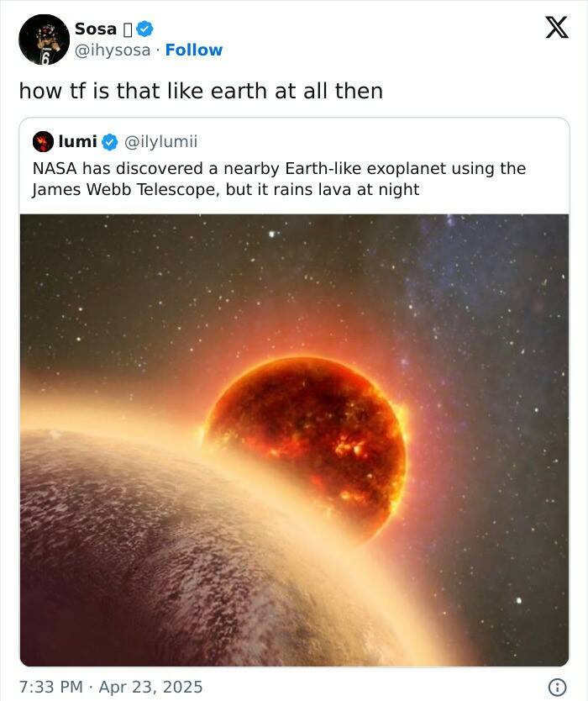Click lumi's blue verified badge
Screen dimensions: 588x701
[x=110, y=140]
